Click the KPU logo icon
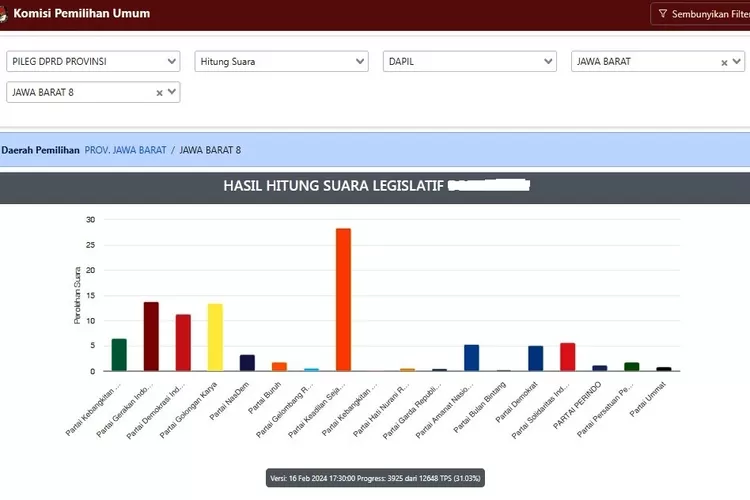The height and width of the screenshot is (500, 750). pyautogui.click(x=3, y=14)
